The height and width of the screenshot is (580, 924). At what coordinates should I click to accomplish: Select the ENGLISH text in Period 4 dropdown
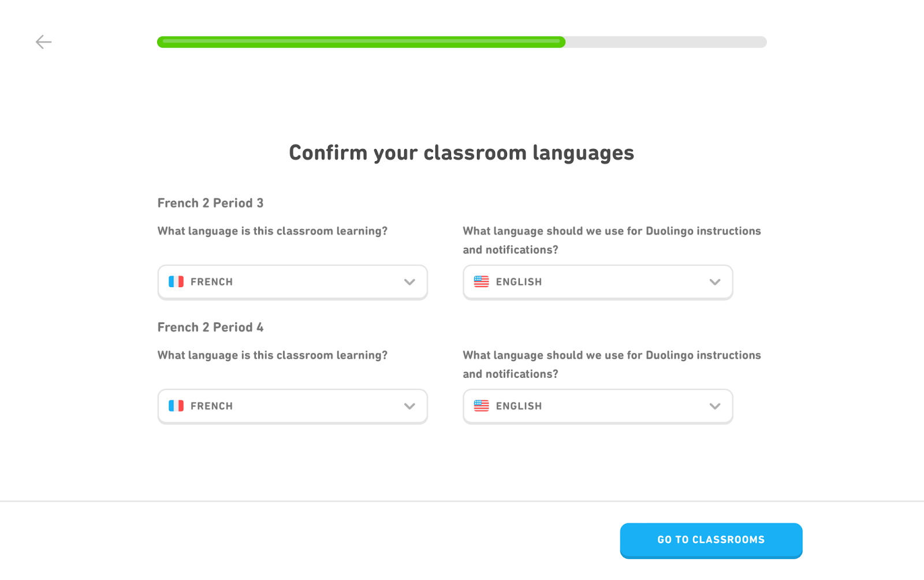click(519, 406)
